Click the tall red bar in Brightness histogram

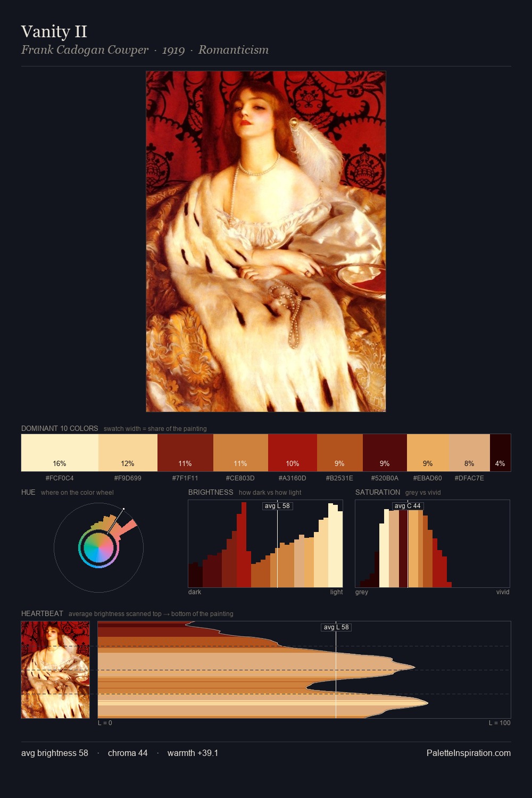[244, 545]
